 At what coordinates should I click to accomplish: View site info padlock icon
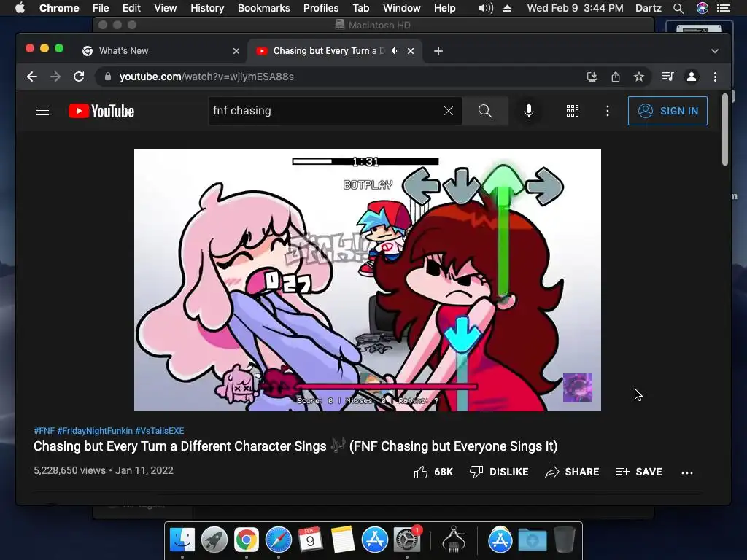(108, 77)
